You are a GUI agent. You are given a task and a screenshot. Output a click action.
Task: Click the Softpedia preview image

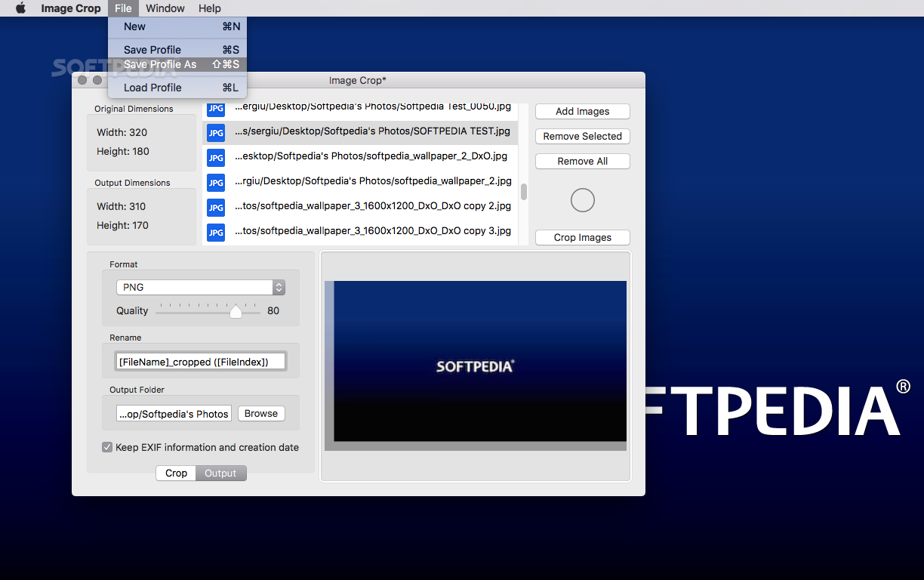(476, 366)
